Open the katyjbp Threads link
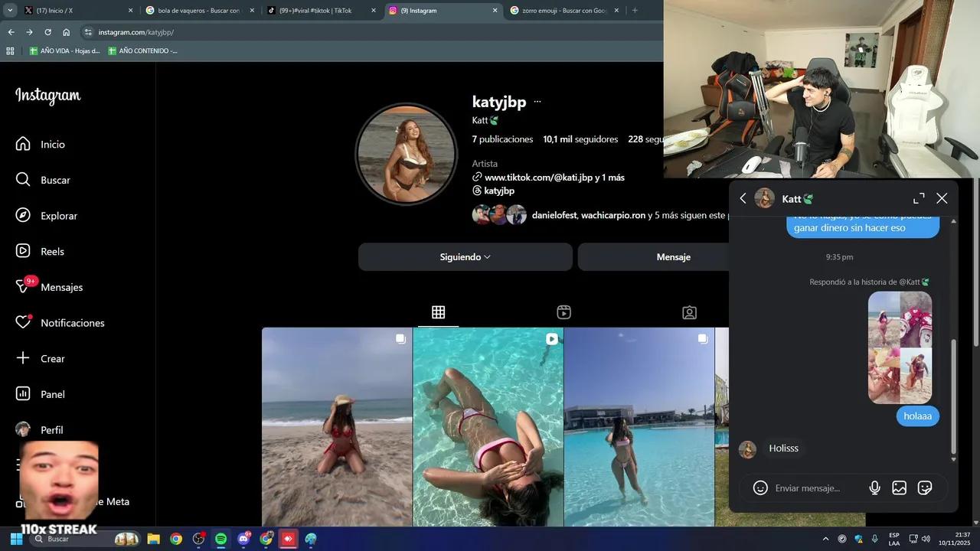 coord(493,191)
